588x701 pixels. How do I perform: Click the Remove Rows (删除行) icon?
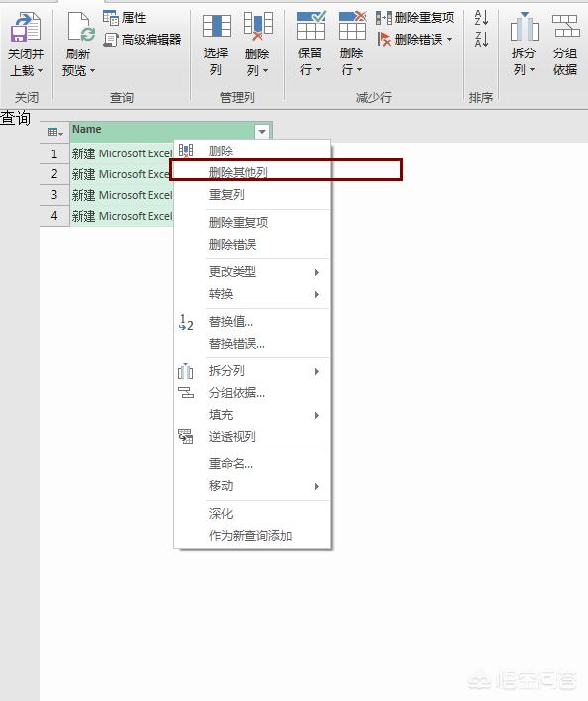click(352, 26)
